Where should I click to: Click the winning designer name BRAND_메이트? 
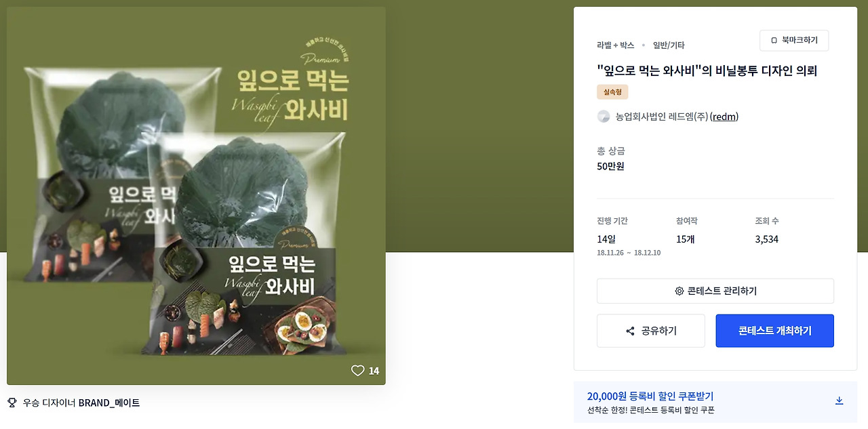click(x=109, y=403)
